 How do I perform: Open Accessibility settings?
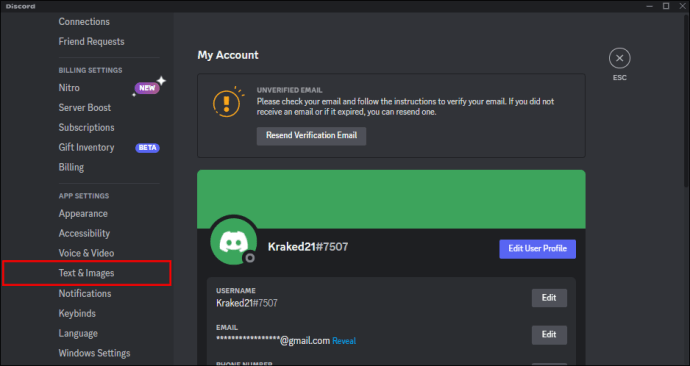coord(84,233)
